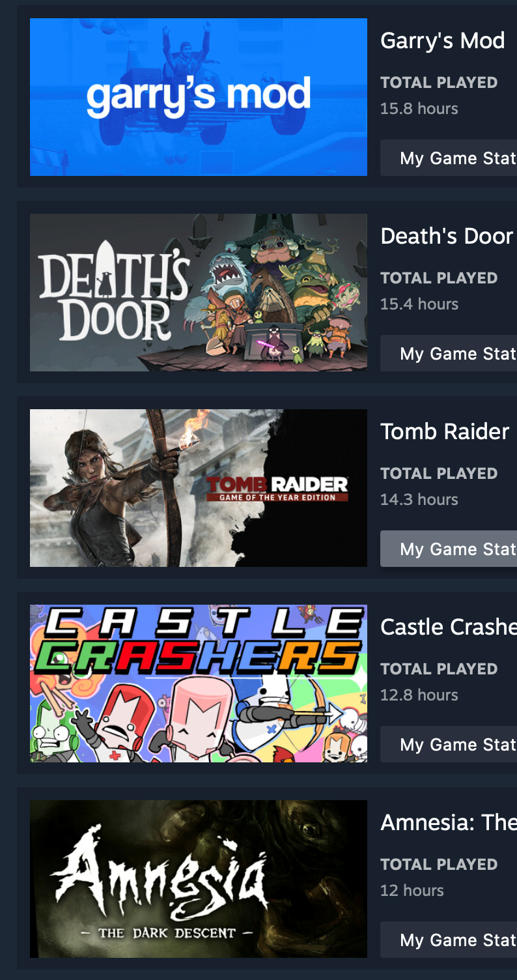This screenshot has height=980, width=517.
Task: Select the 12.8 hours playtime text
Action: 419,695
